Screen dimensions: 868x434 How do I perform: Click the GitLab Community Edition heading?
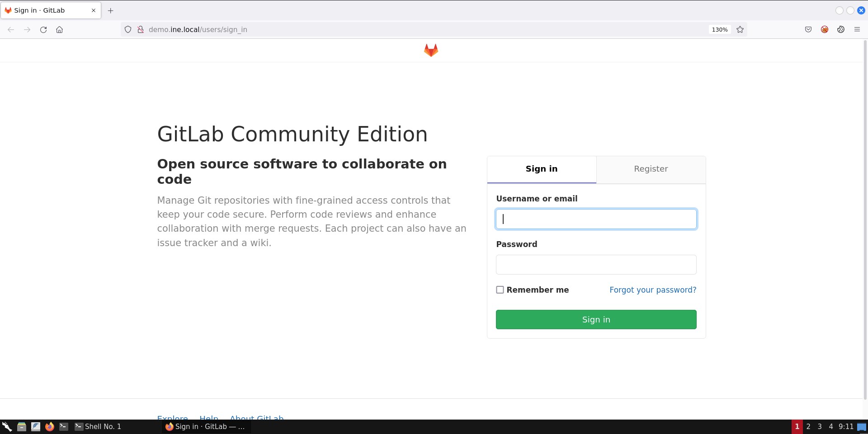292,134
